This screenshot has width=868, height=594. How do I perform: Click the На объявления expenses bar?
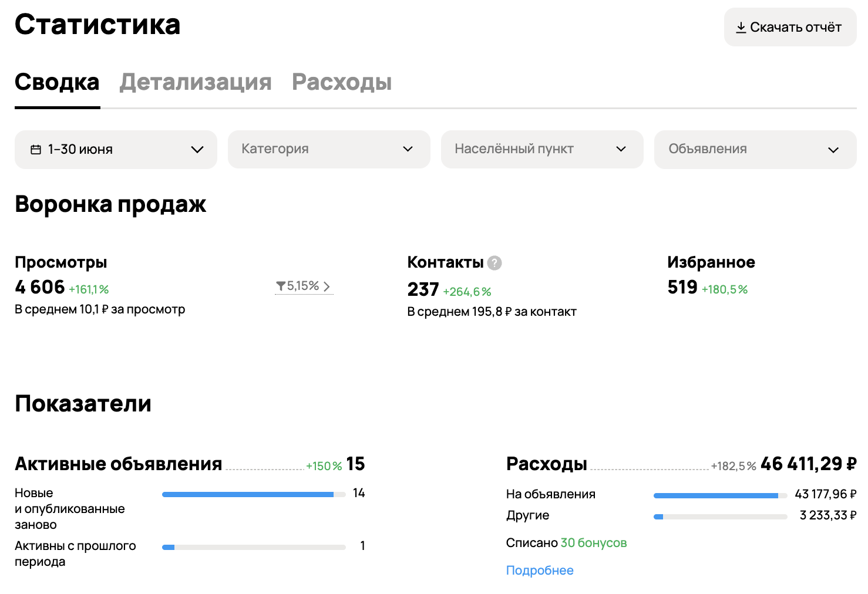pos(720,495)
